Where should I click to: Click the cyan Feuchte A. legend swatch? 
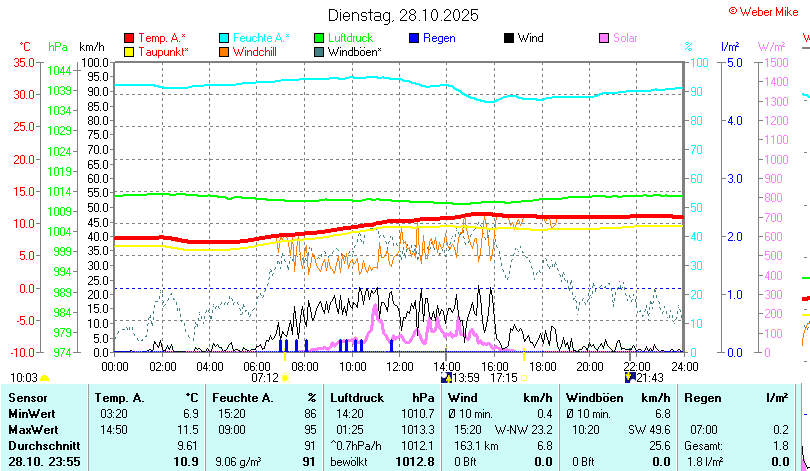click(x=224, y=38)
